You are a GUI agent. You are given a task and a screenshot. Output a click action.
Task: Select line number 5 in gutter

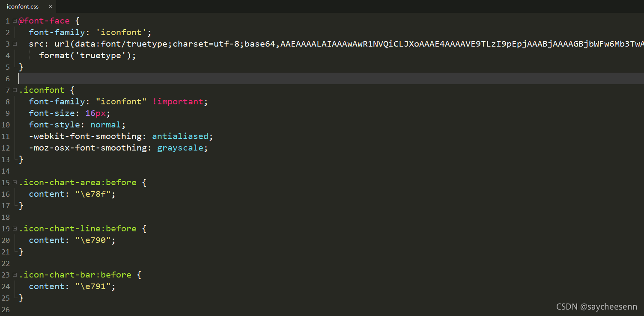(x=8, y=67)
